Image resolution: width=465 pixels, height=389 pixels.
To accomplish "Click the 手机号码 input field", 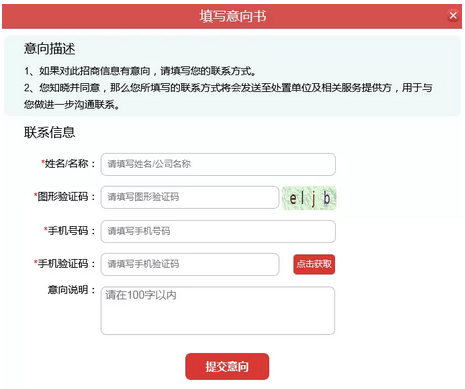I will click(x=218, y=231).
